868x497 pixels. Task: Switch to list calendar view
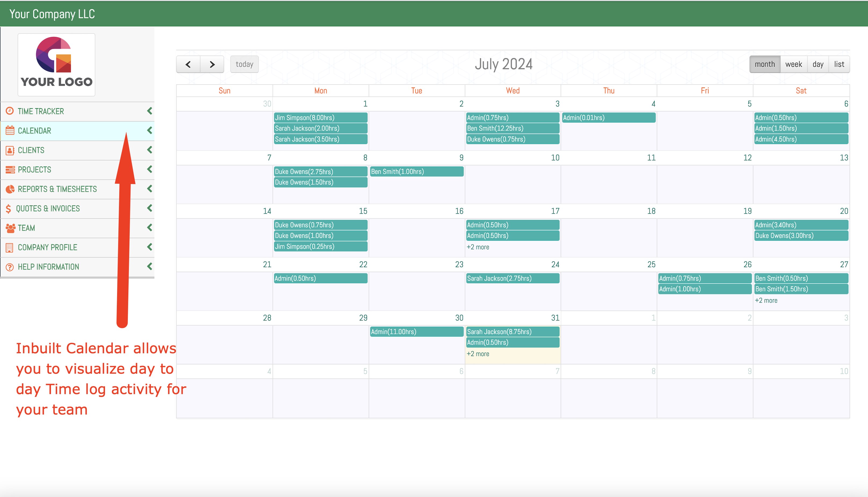coord(839,64)
